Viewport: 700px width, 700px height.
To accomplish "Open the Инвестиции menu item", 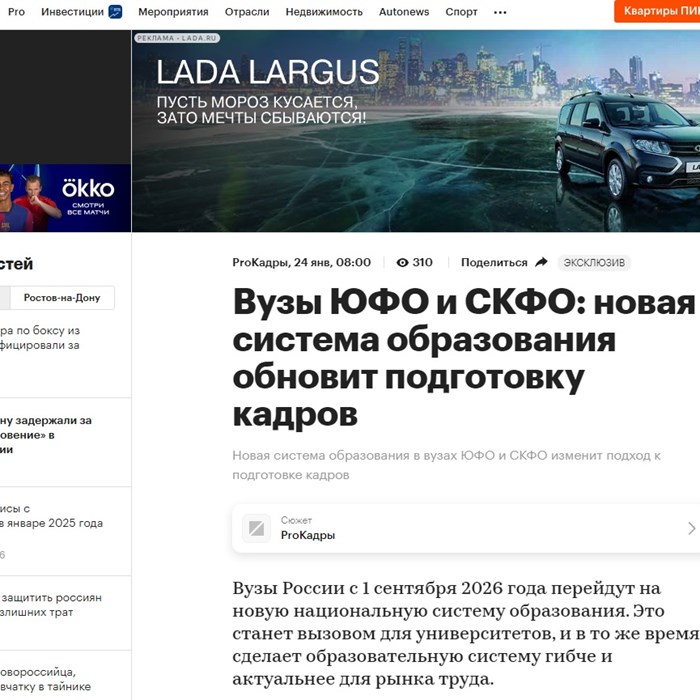I will [x=72, y=12].
